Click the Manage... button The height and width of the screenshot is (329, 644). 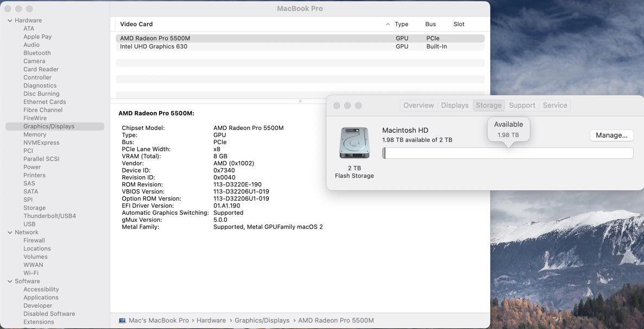[611, 135]
